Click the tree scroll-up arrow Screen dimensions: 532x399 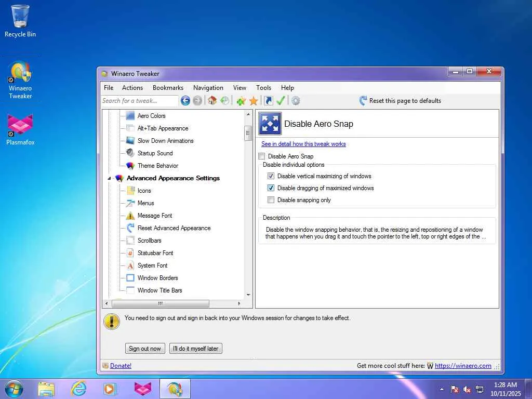pos(248,114)
